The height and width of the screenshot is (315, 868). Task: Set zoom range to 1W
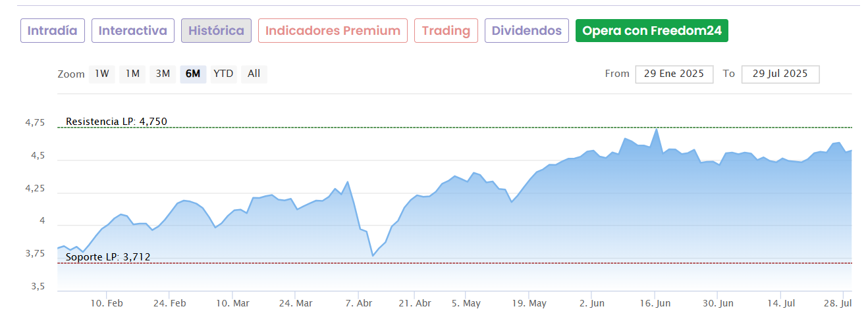[x=102, y=74]
